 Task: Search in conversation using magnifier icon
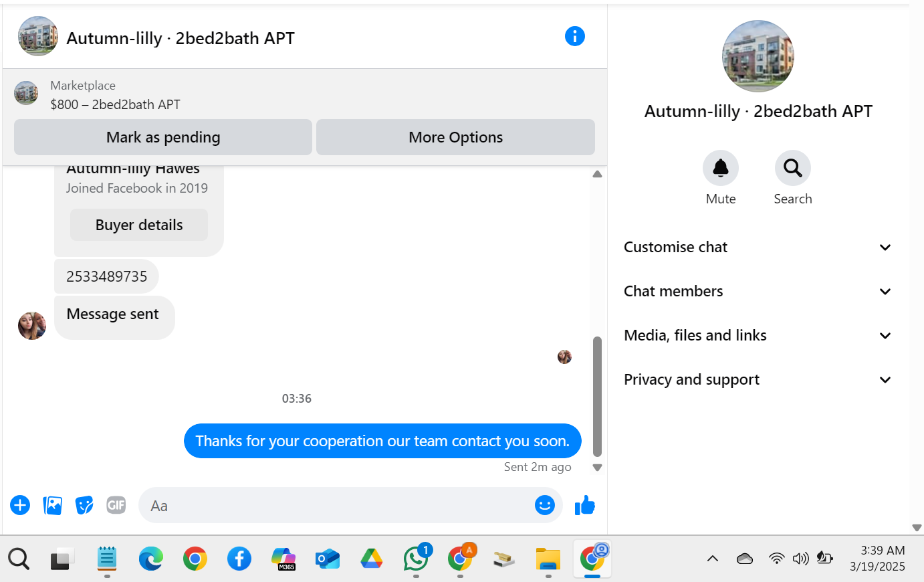(793, 168)
